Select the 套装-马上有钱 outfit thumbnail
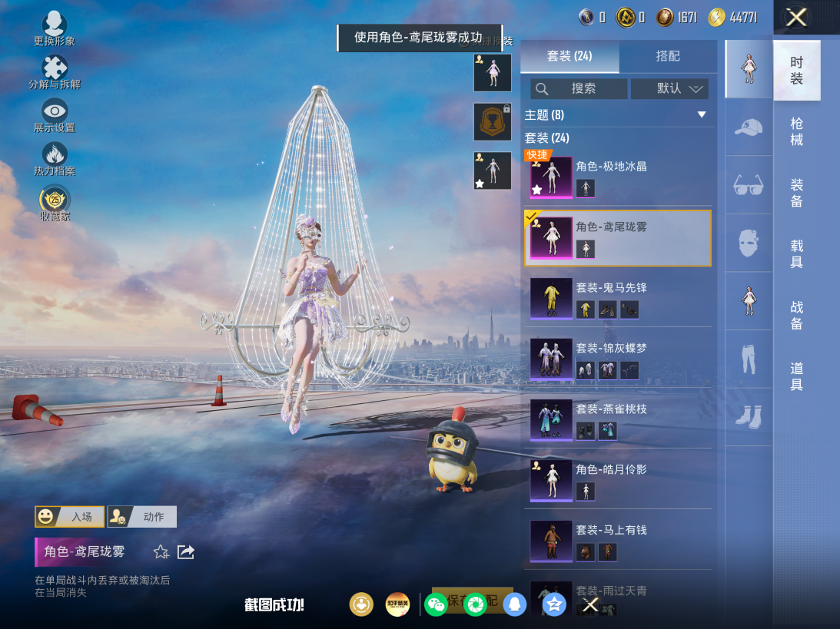The width and height of the screenshot is (840, 629). (x=551, y=541)
